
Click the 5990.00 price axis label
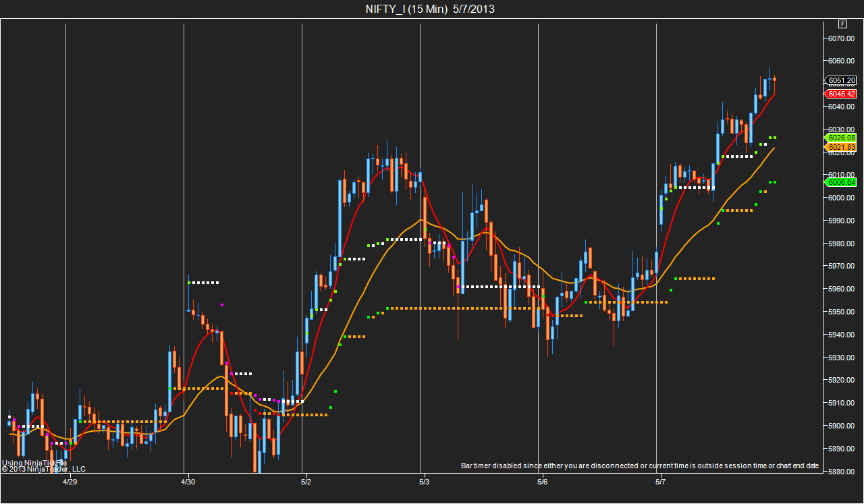point(842,221)
